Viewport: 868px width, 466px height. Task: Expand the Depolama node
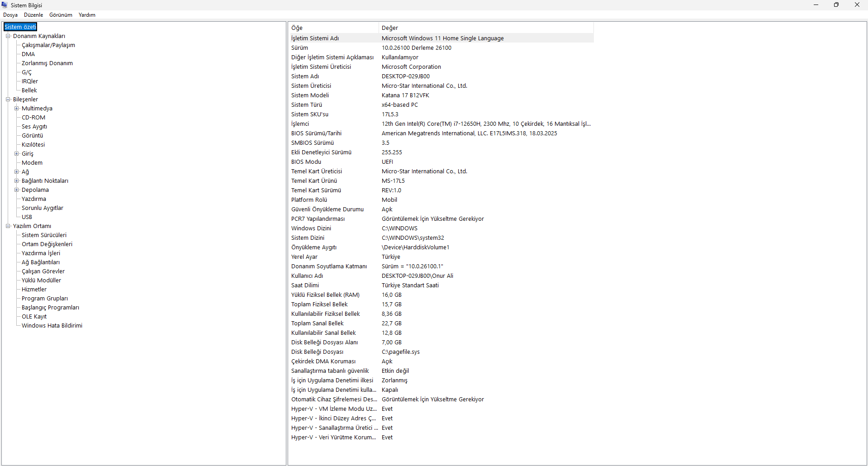tap(16, 190)
